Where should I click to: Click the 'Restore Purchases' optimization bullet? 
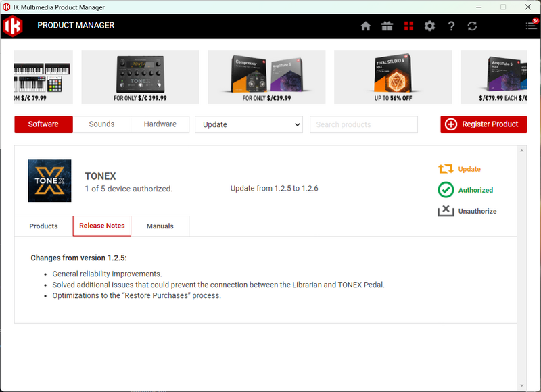click(x=137, y=295)
